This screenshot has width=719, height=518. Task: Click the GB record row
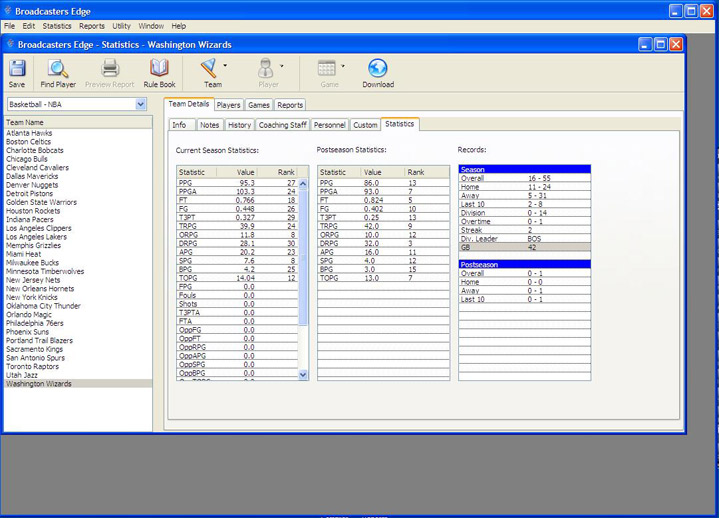click(x=525, y=247)
